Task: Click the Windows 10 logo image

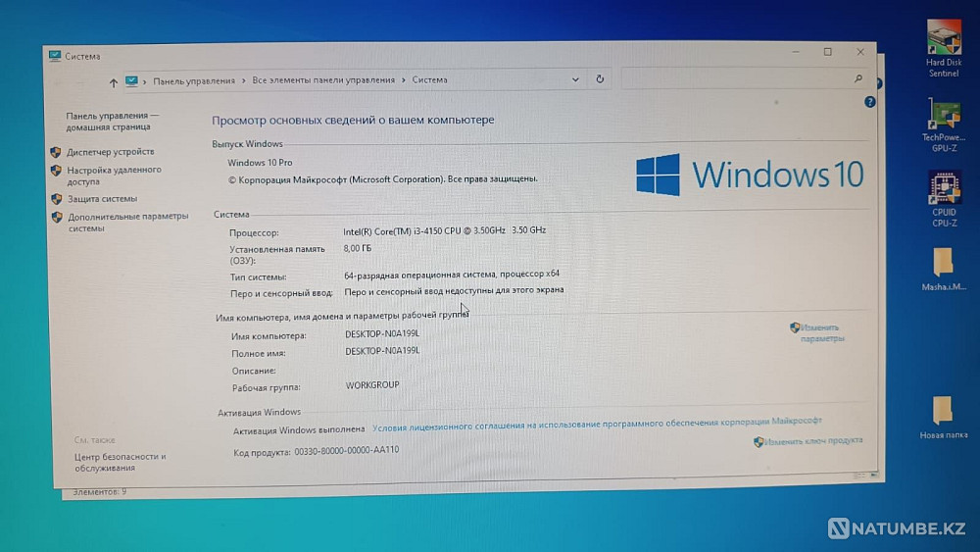Action: coord(750,175)
